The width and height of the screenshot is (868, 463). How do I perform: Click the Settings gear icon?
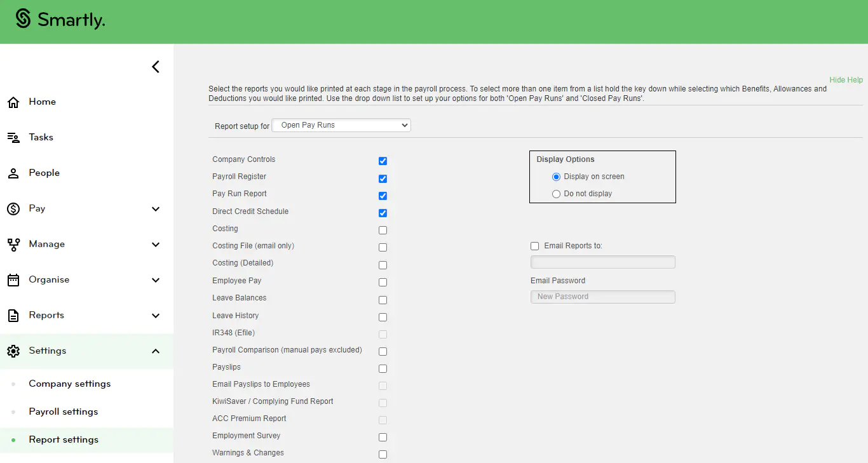[14, 350]
